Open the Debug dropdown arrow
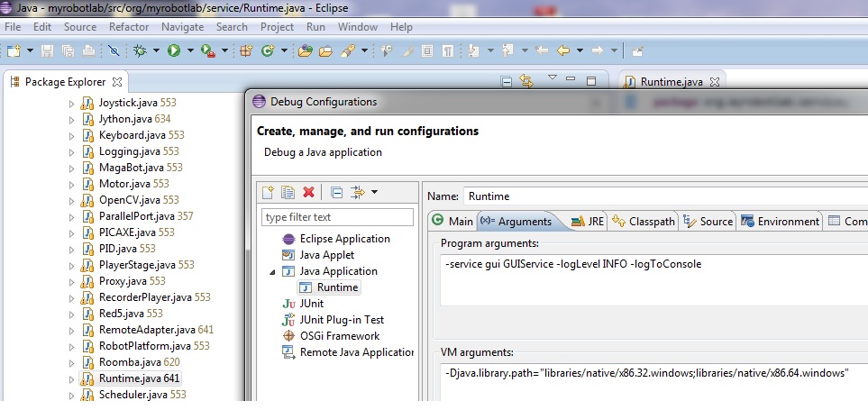The width and height of the screenshot is (868, 410). coord(156,50)
